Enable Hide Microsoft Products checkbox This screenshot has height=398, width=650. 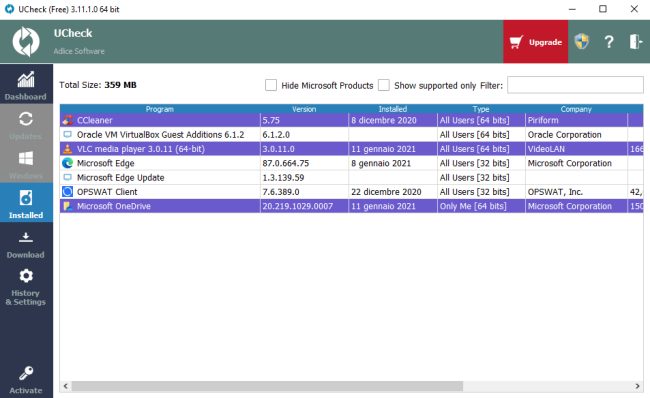point(271,85)
